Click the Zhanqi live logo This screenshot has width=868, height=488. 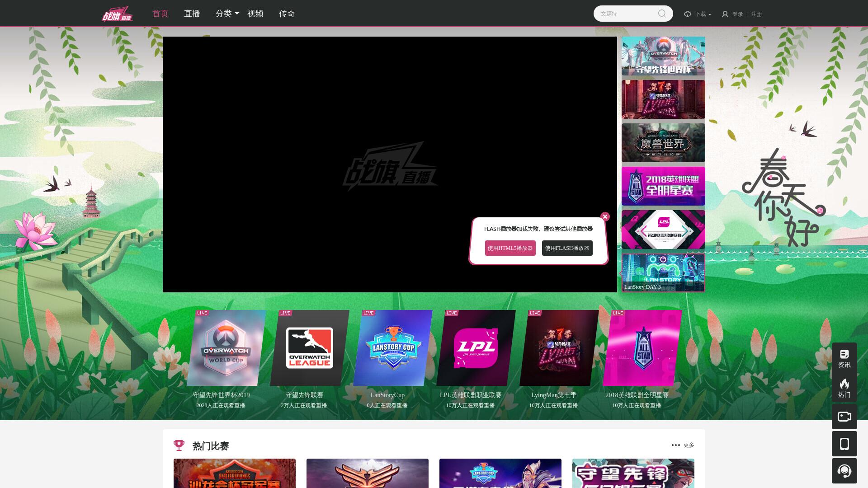click(117, 14)
